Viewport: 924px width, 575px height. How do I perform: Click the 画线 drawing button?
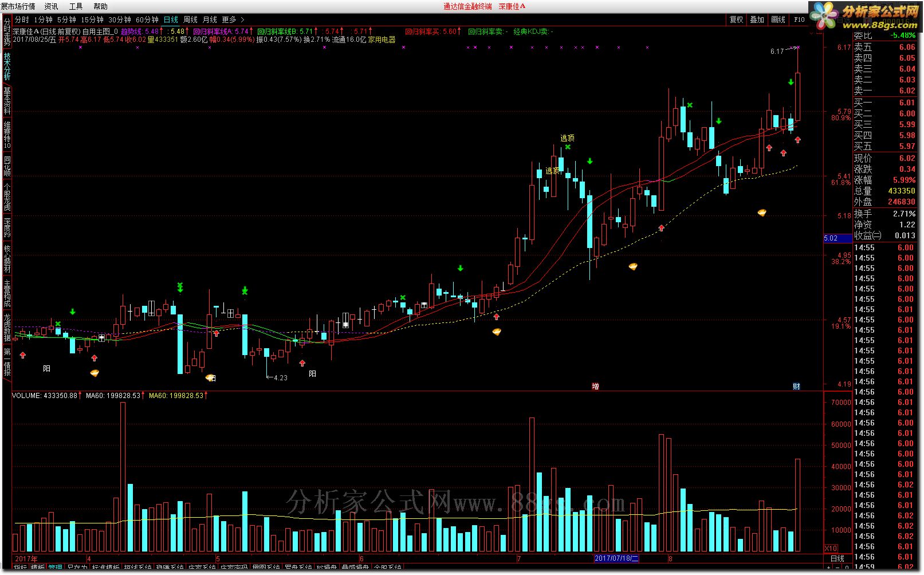tap(778, 19)
